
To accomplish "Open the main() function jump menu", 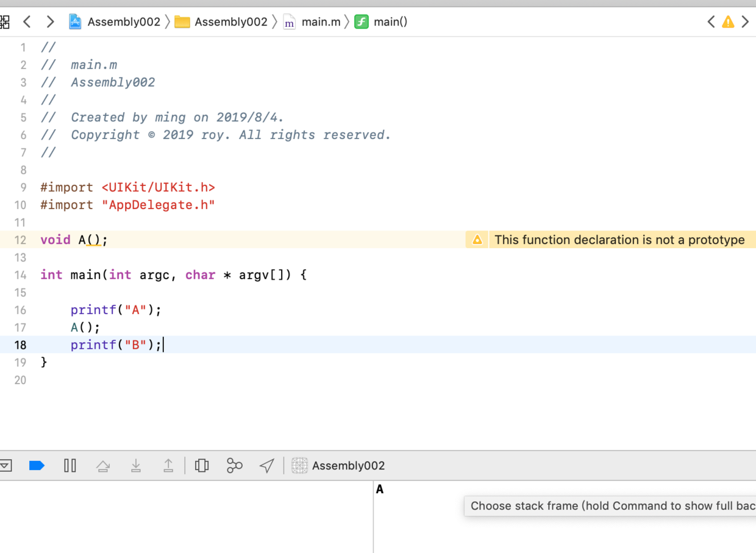I will tap(381, 22).
